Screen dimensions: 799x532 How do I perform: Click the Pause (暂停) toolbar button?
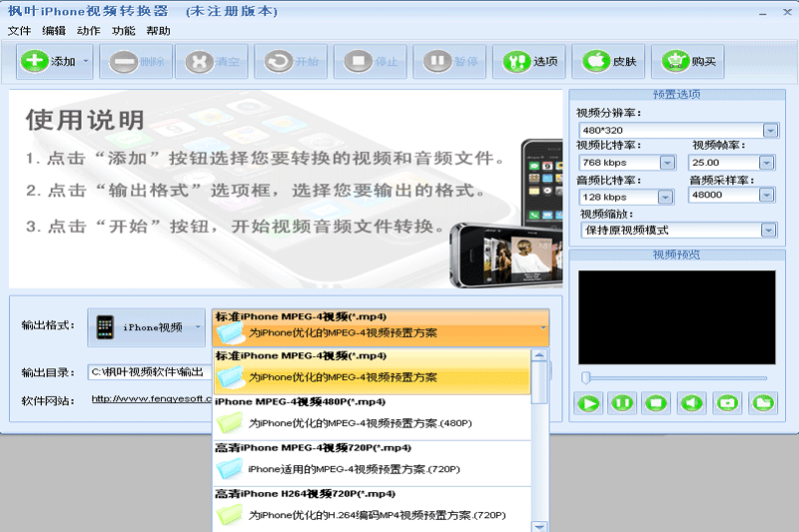[449, 62]
